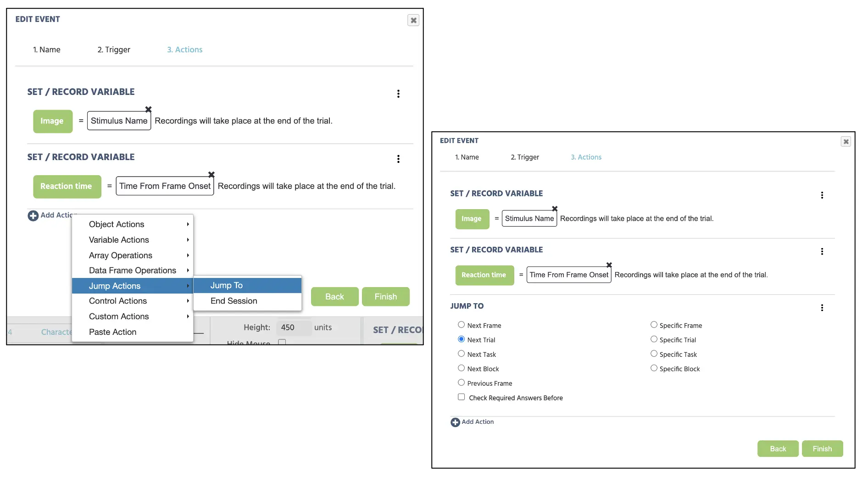Close the left Edit Event dialog
Viewport: 868px width, 477px height.
(x=413, y=20)
